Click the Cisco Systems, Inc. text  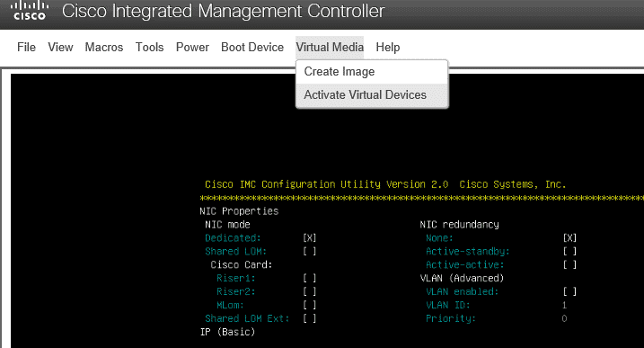513,184
